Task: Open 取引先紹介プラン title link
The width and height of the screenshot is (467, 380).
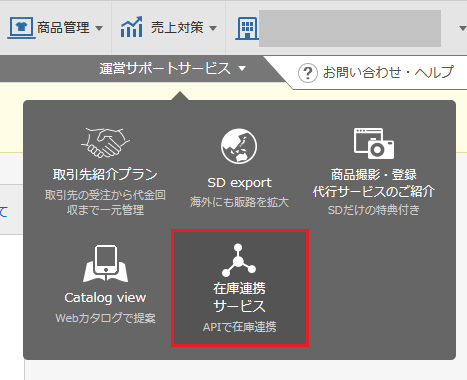Action: [105, 174]
